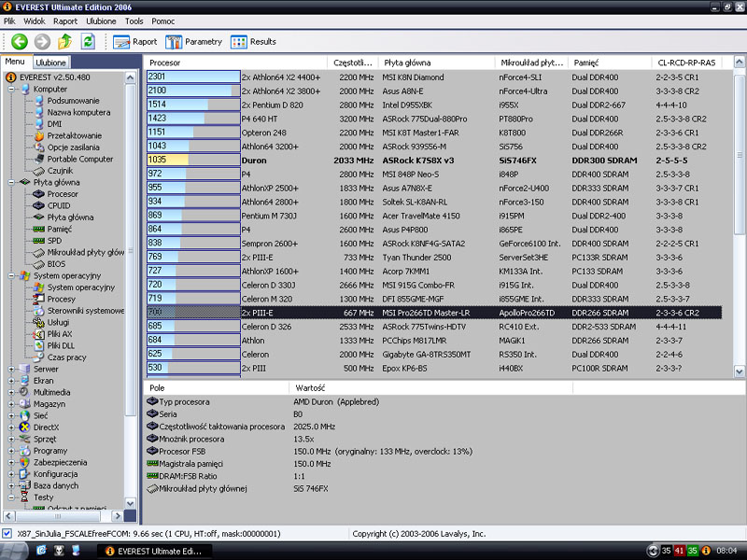This screenshot has height=560, width=747.
Task: Open the Raport toolbar button
Action: point(134,42)
